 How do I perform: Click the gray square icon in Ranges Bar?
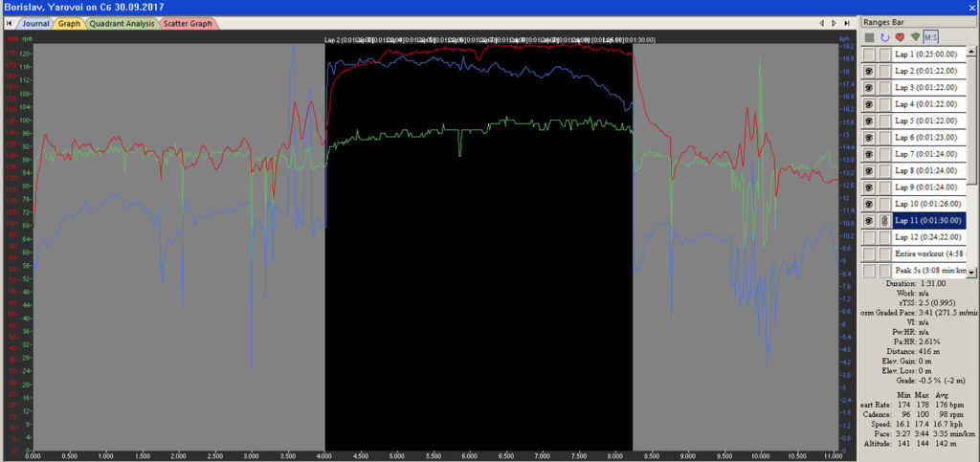pos(869,37)
